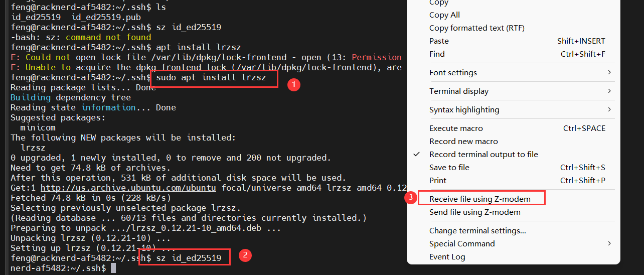Expand the Special Command submenu

(x=609, y=244)
